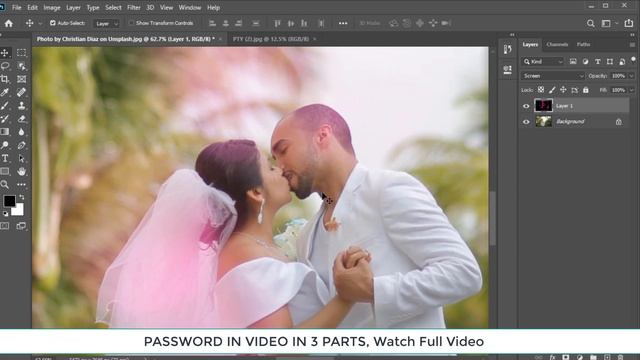
Task: Select the Hand tool
Action: (22, 171)
